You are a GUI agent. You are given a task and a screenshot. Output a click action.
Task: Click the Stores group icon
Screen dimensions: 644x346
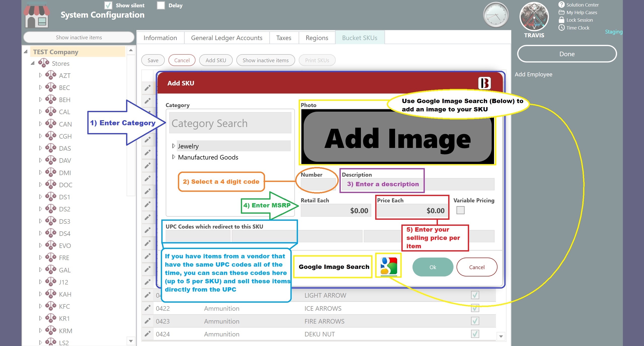(44, 63)
